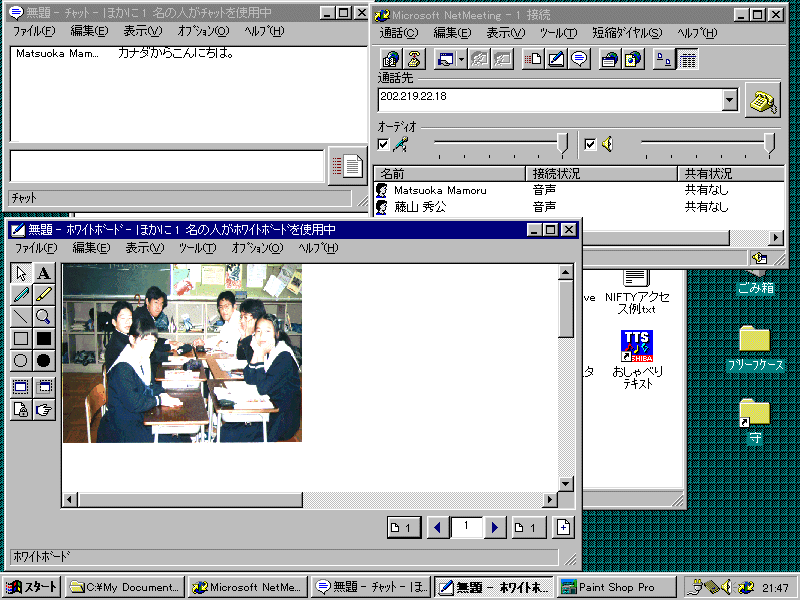Select the Pen tool in Whiteboard

21,295
